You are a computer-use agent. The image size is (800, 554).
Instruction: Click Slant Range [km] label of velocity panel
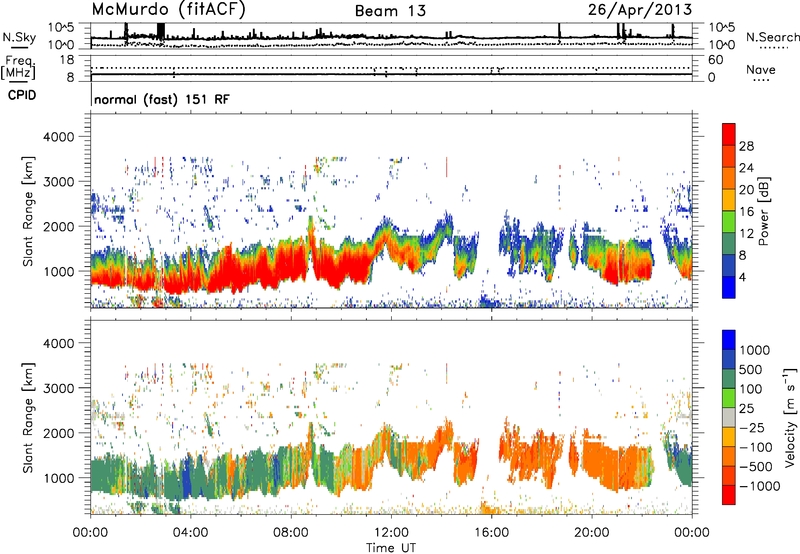(x=28, y=417)
